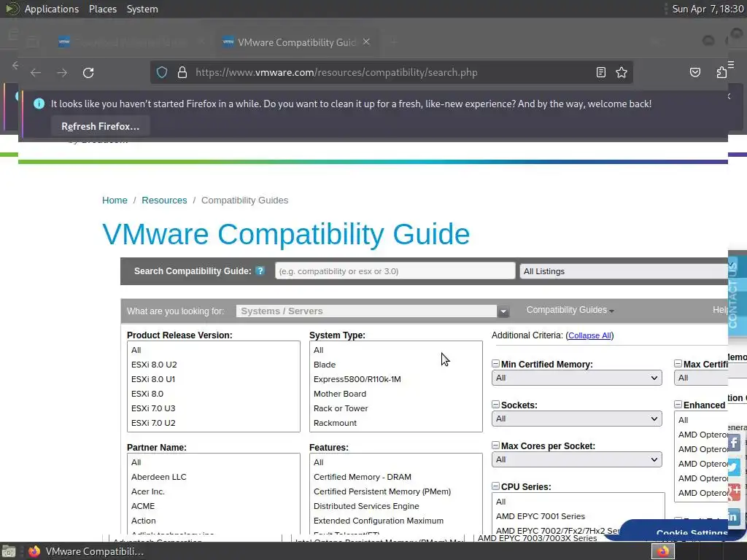747x560 pixels.
Task: Click the Collapse All link
Action: pos(589,335)
